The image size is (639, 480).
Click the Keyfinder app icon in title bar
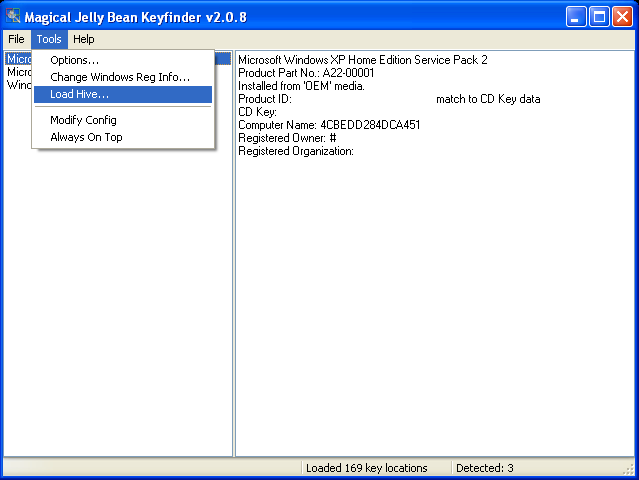point(12,16)
